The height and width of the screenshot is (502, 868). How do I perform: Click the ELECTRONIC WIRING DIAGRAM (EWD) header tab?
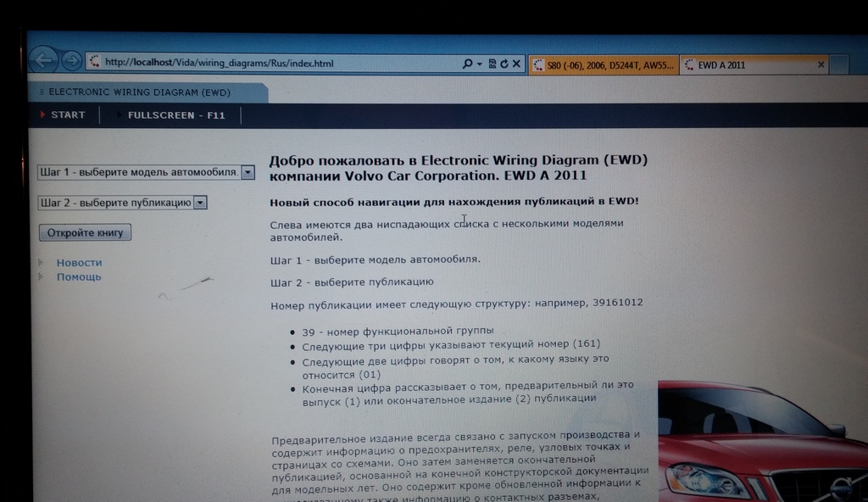[140, 92]
